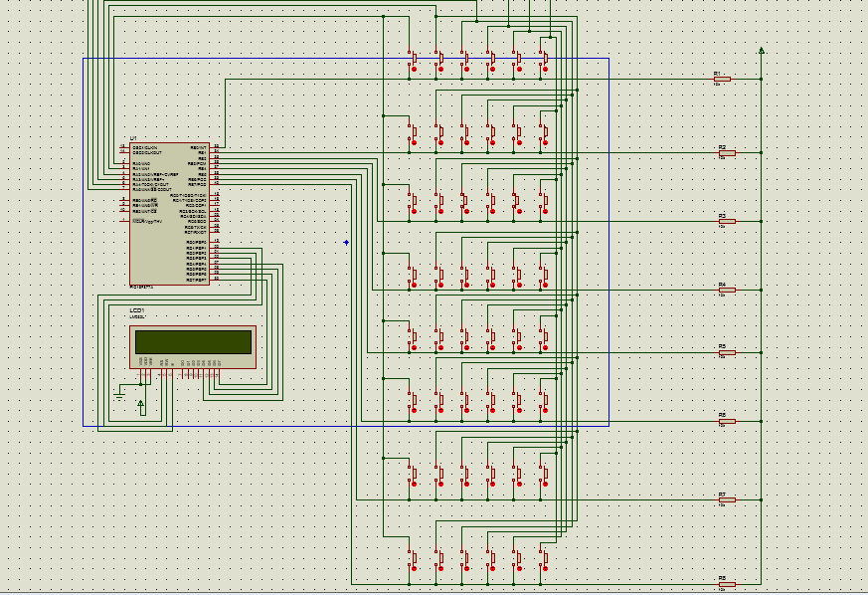
Task: Toggle the first push button in bottom row
Action: pyautogui.click(x=413, y=560)
